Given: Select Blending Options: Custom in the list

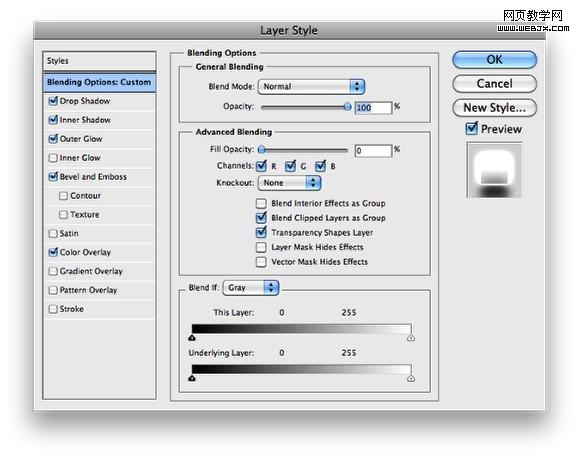Looking at the screenshot, I should click(99, 82).
